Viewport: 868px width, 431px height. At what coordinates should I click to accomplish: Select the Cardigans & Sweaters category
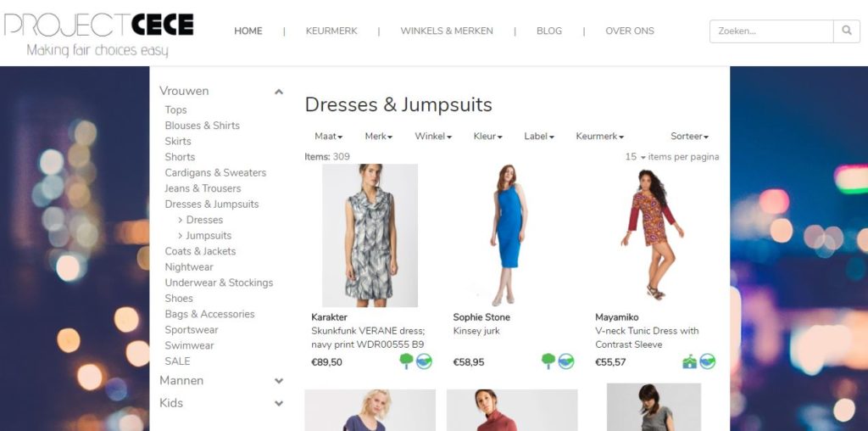[215, 173]
